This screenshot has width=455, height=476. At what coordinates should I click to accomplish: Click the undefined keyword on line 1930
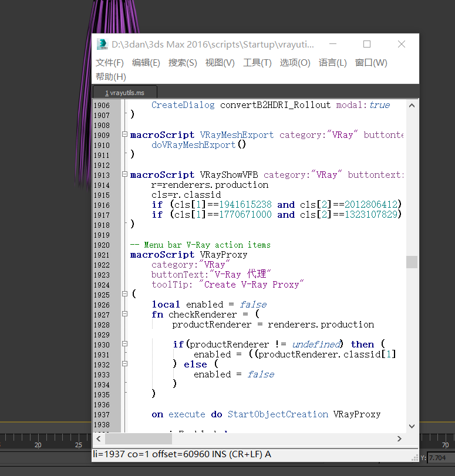click(316, 345)
